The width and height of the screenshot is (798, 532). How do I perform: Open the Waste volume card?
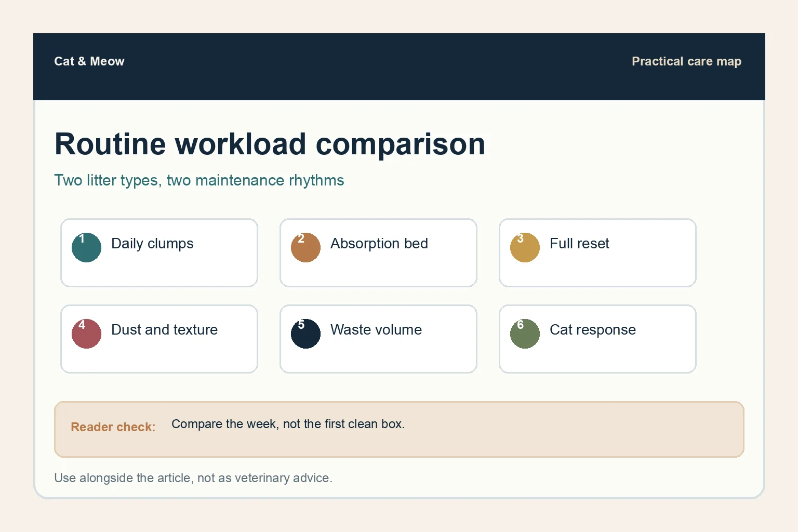378,339
